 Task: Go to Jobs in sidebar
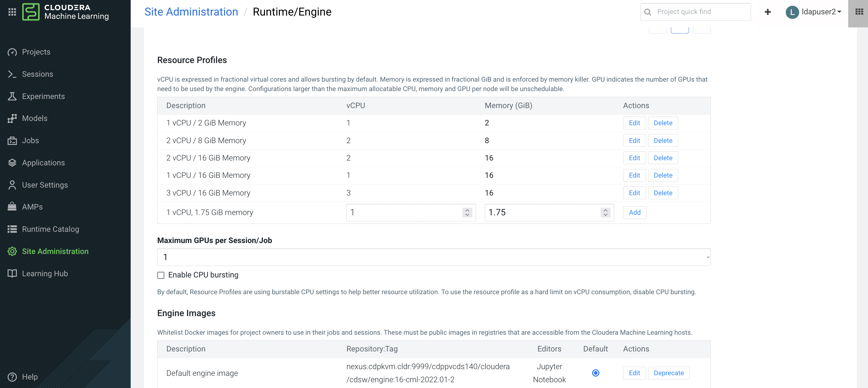30,140
